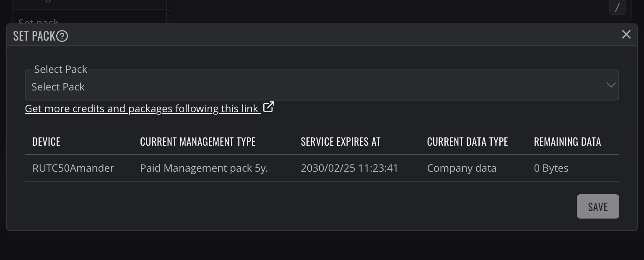644x260 pixels.
Task: Click the SET PACK dialog title
Action: [x=34, y=36]
